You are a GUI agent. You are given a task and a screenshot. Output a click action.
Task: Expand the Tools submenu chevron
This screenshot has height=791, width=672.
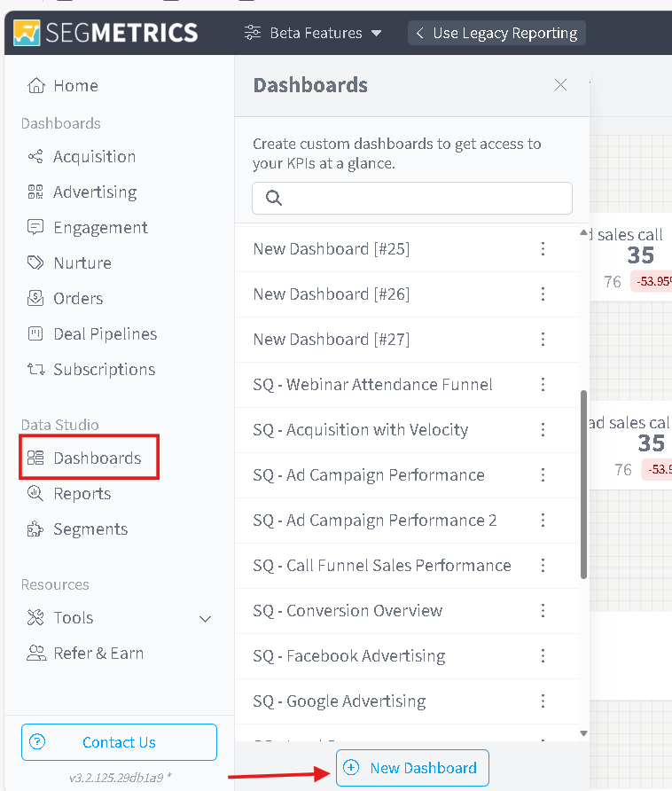point(205,618)
